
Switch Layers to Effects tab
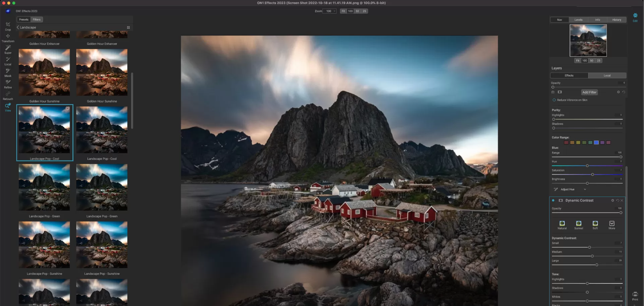tap(569, 75)
